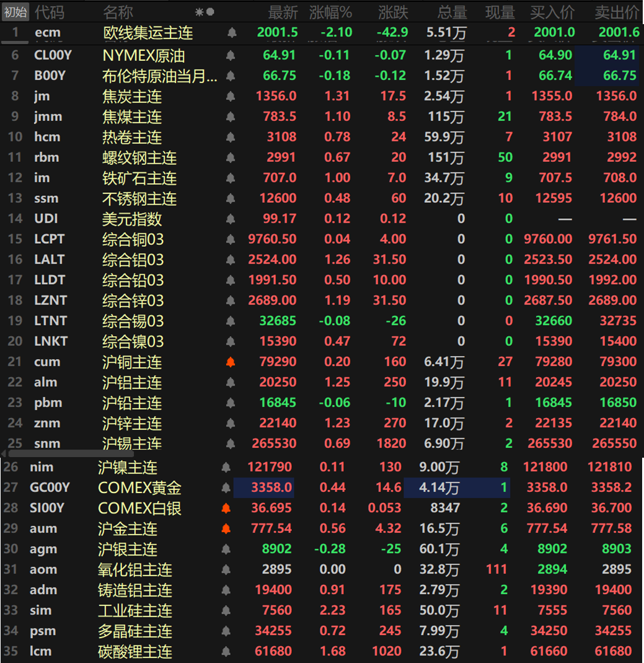The image size is (644, 663).
Task: Select the 初始 tab
Action: tap(15, 12)
